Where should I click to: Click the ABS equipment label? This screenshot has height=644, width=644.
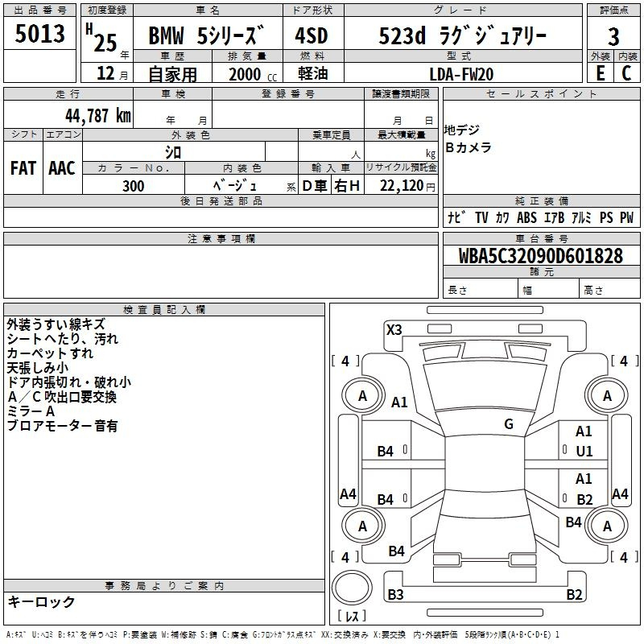[x=526, y=217]
